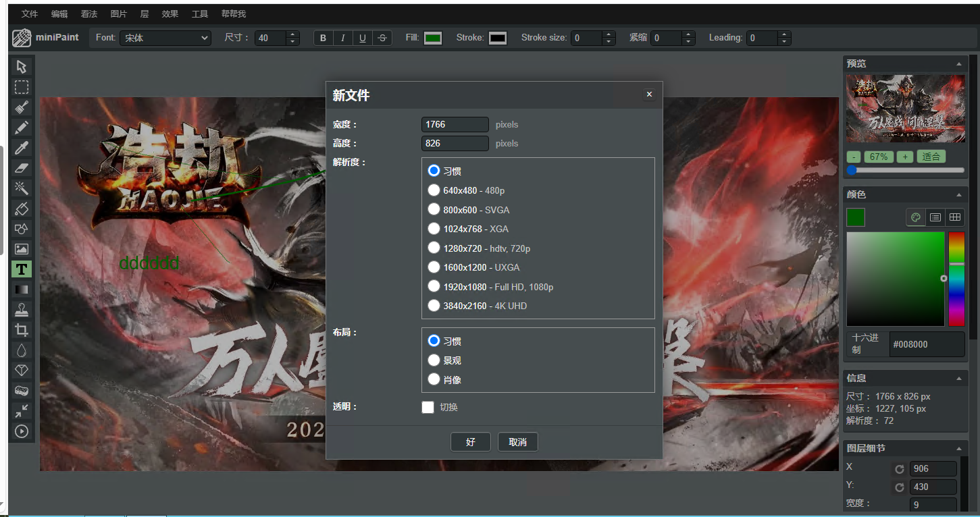Select the 1024x768 XGA resolution
The height and width of the screenshot is (517, 980).
tap(434, 229)
